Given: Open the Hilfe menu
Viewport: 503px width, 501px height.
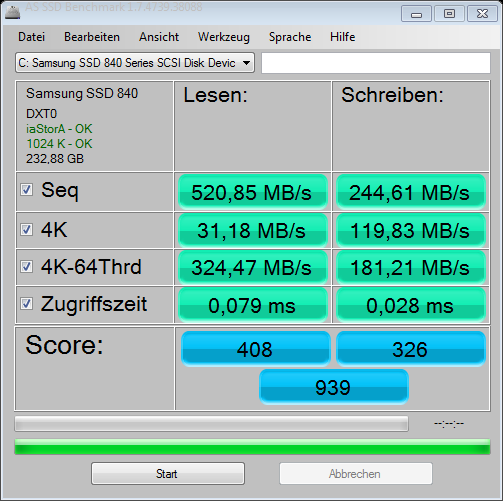Looking at the screenshot, I should pyautogui.click(x=342, y=37).
